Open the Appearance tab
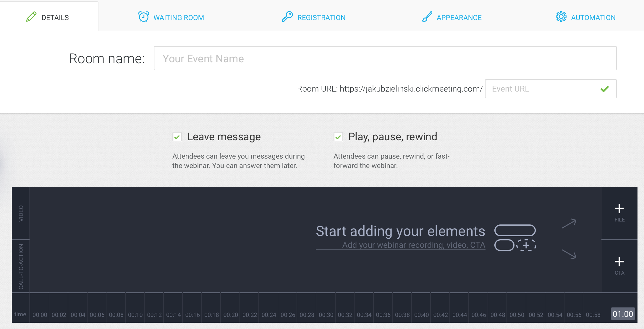 click(x=459, y=17)
